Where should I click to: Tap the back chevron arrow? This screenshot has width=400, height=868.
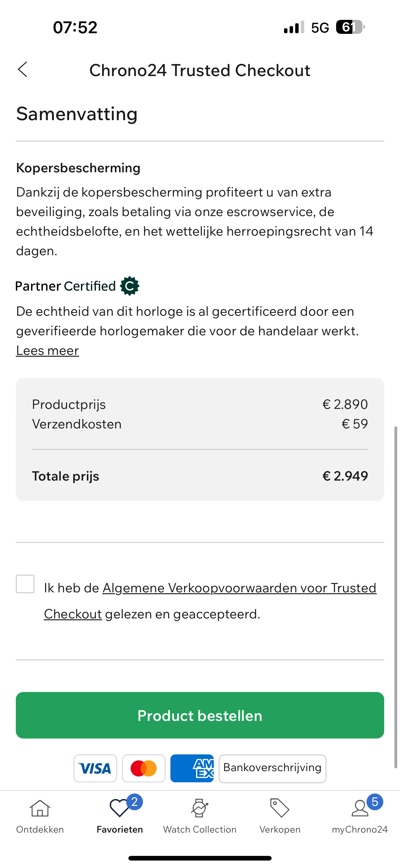click(23, 70)
